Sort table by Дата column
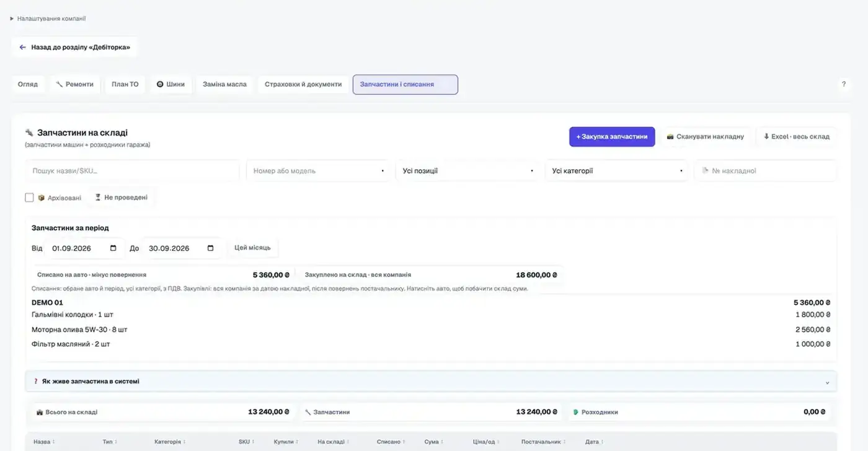The width and height of the screenshot is (868, 451). (x=594, y=442)
